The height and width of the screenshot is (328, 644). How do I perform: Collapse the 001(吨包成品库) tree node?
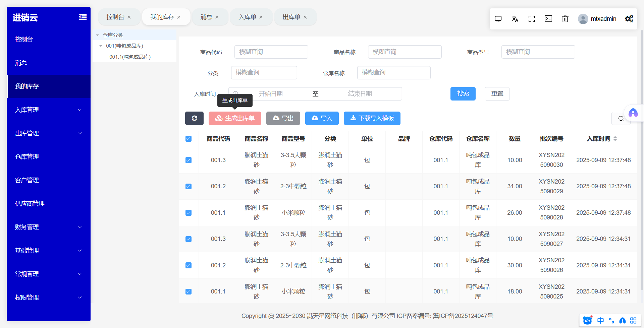101,46
